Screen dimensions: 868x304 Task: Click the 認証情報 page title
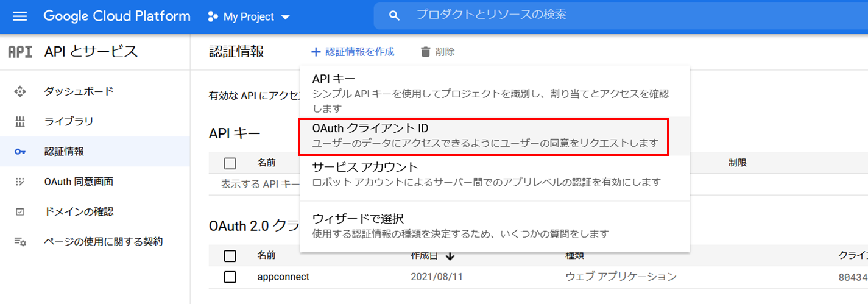pos(236,52)
